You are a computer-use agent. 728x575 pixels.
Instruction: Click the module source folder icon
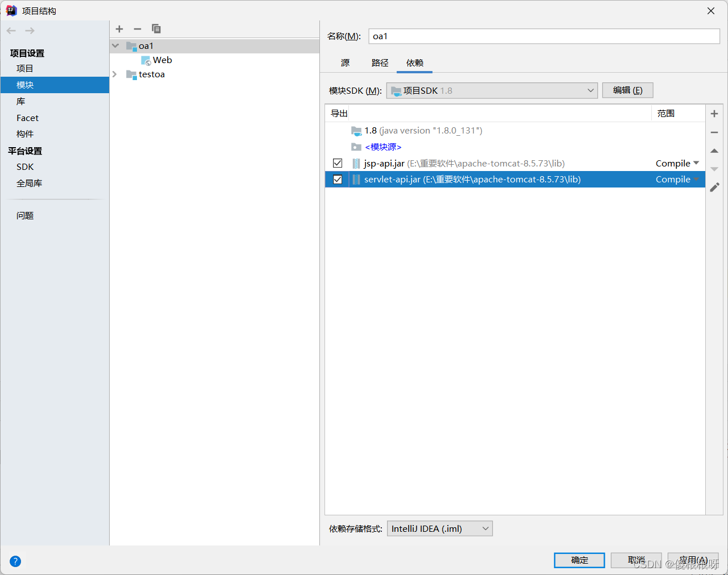coord(356,147)
